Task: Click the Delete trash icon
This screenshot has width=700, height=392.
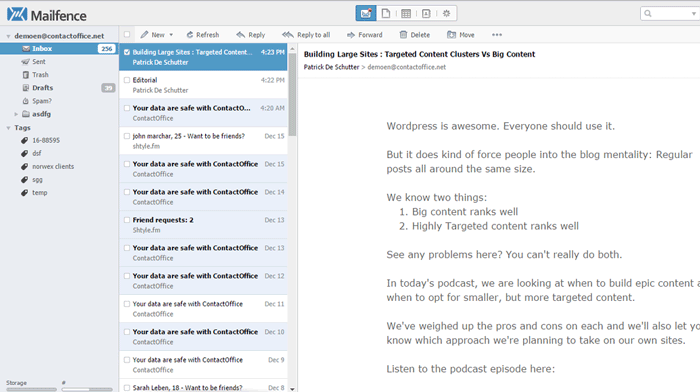Action: (x=403, y=34)
